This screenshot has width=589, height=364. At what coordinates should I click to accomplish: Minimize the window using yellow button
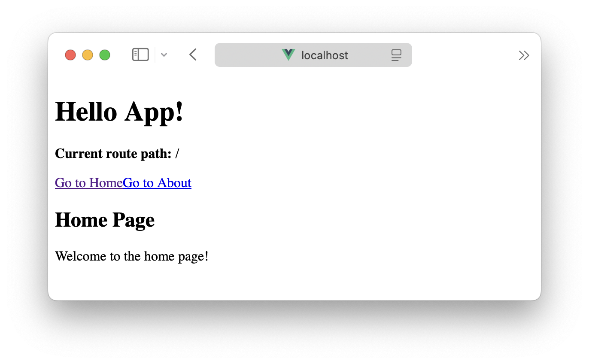click(88, 55)
